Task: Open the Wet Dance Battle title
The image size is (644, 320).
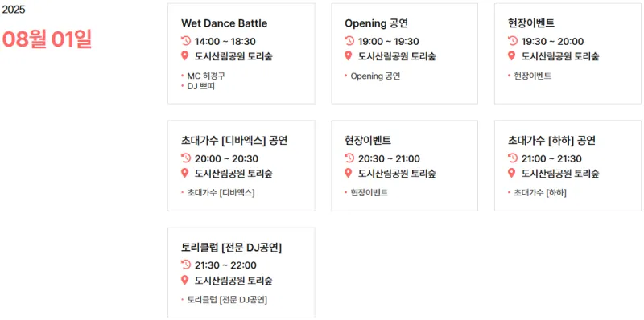Action: pyautogui.click(x=225, y=23)
